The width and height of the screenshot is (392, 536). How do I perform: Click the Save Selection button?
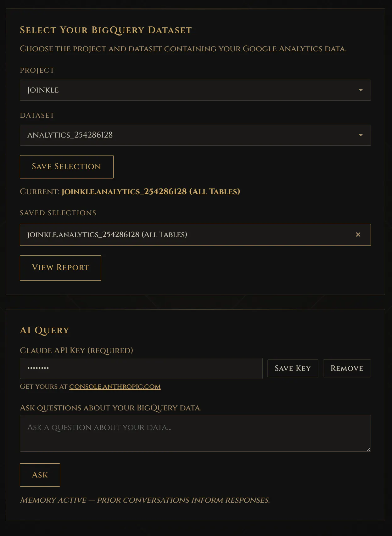click(x=67, y=167)
